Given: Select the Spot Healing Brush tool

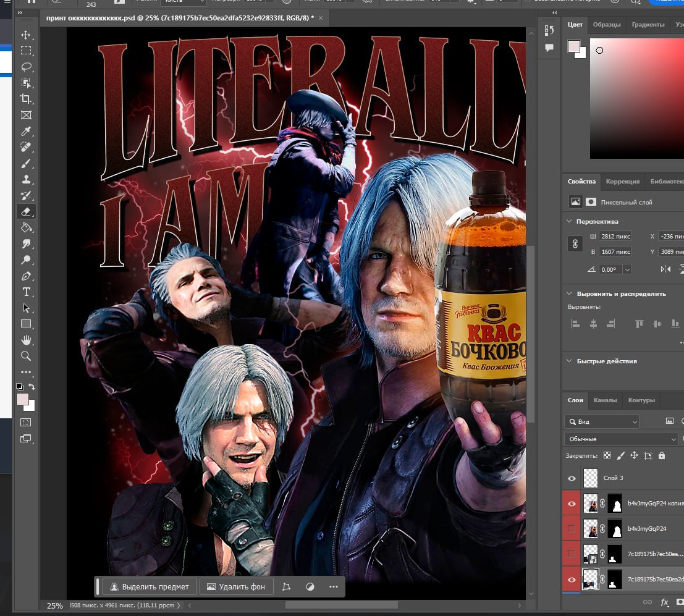Looking at the screenshot, I should tap(26, 148).
